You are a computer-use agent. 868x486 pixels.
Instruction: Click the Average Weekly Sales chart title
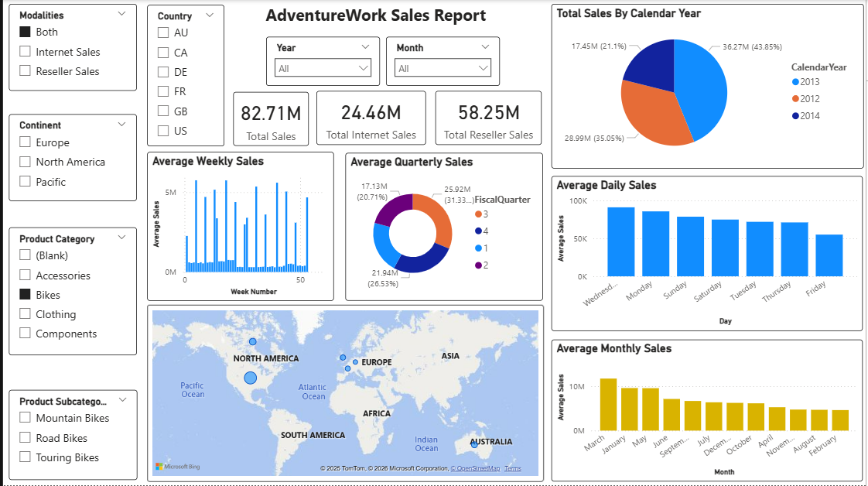pos(208,161)
